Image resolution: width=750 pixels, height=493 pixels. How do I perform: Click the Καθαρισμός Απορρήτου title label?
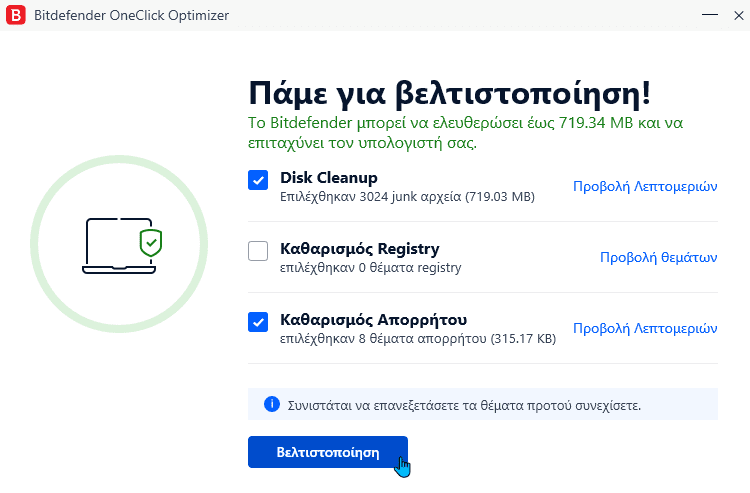374,319
